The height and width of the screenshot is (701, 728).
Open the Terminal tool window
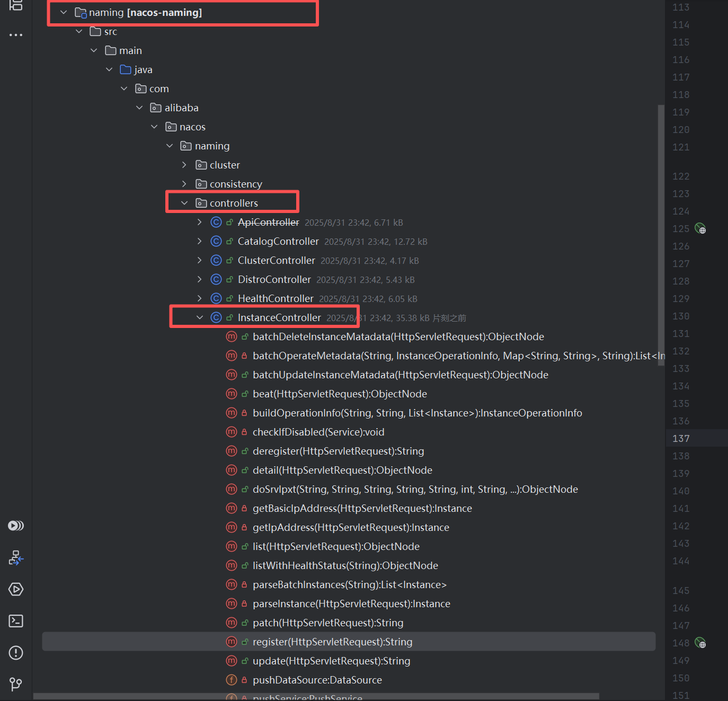click(x=16, y=621)
